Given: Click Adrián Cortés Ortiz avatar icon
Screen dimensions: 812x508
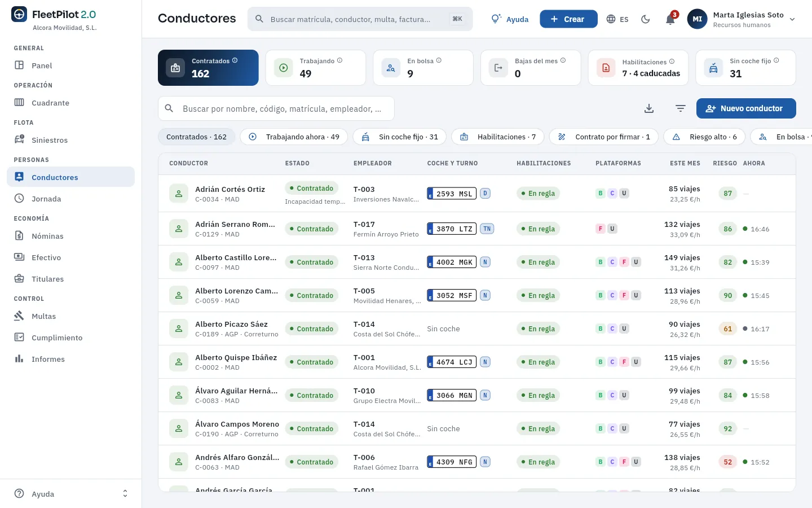Looking at the screenshot, I should click(179, 194).
